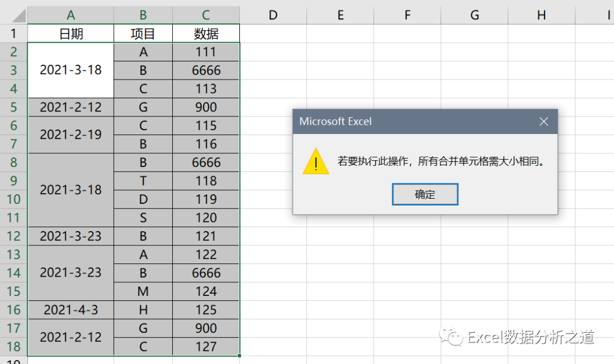Click data cell 121
This screenshot has width=614, height=364.
click(206, 236)
